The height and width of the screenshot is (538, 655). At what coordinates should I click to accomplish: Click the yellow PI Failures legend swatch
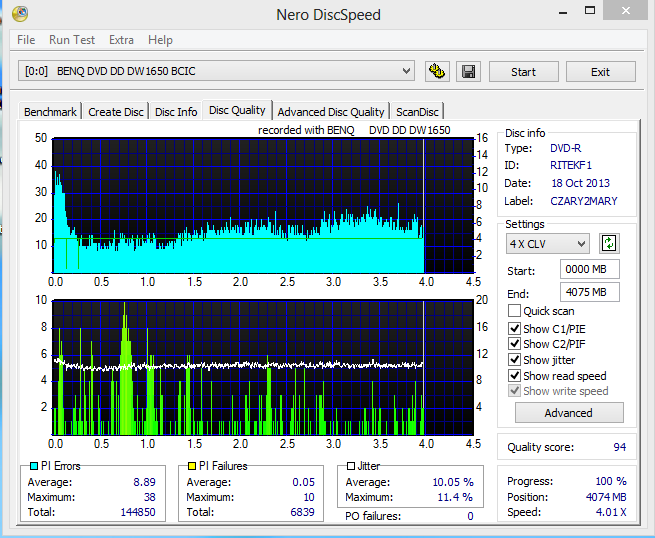(x=192, y=466)
